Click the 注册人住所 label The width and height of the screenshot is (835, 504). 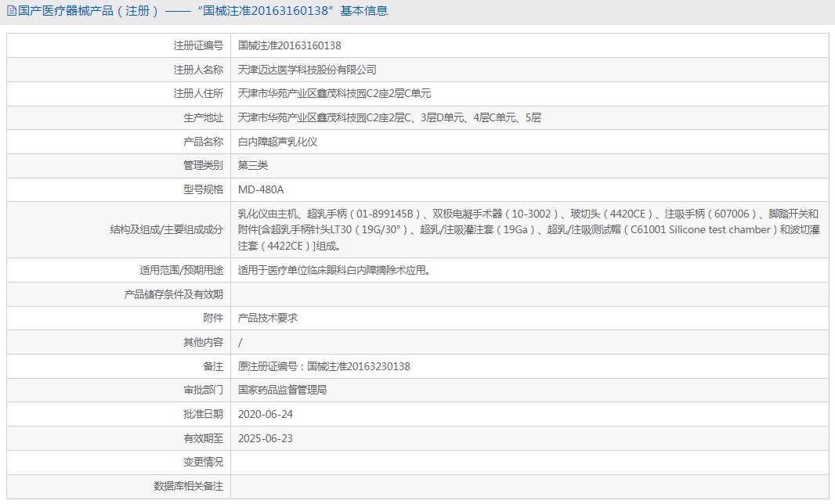click(x=198, y=94)
